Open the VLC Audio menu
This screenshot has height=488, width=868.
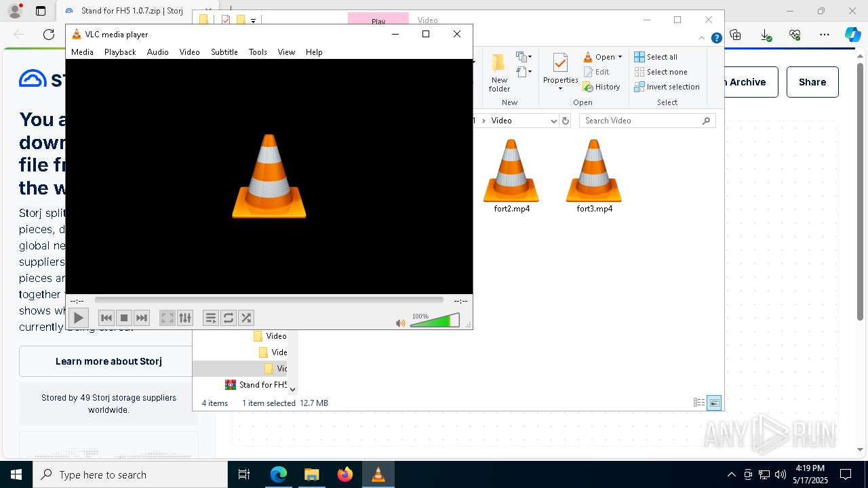[x=157, y=52]
